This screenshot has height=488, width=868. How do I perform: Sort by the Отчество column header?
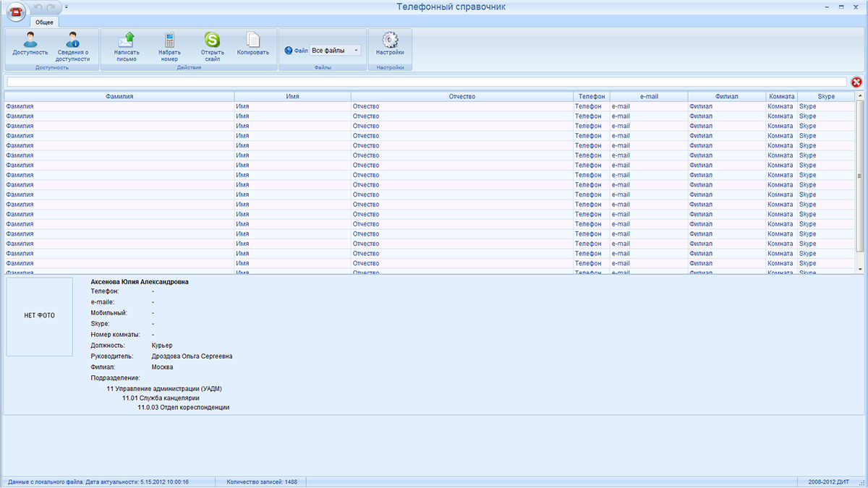coord(462,96)
